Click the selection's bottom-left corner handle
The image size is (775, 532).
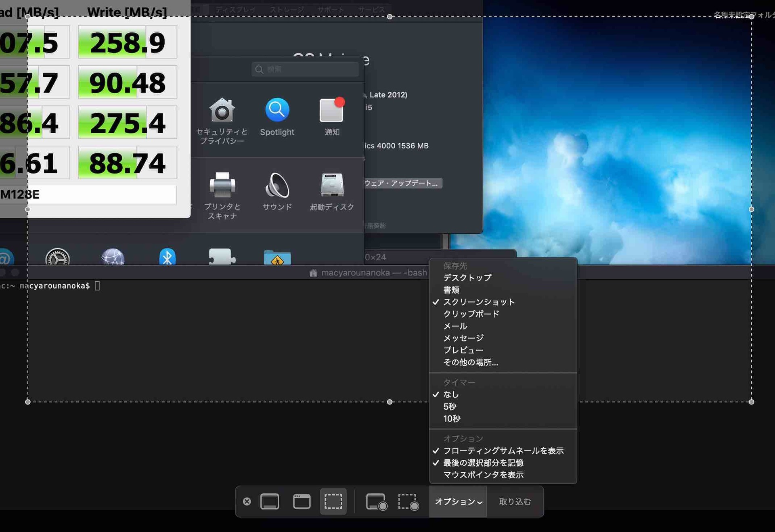click(x=27, y=402)
